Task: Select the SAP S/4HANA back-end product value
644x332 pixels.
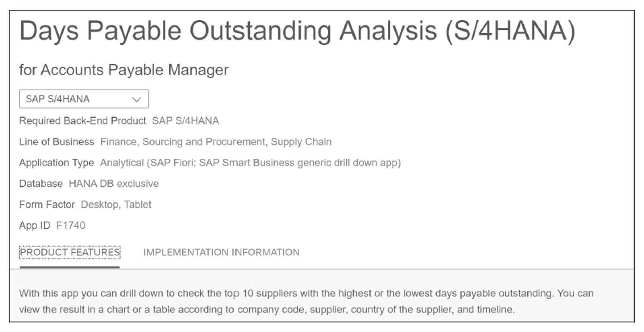Action: (x=185, y=121)
